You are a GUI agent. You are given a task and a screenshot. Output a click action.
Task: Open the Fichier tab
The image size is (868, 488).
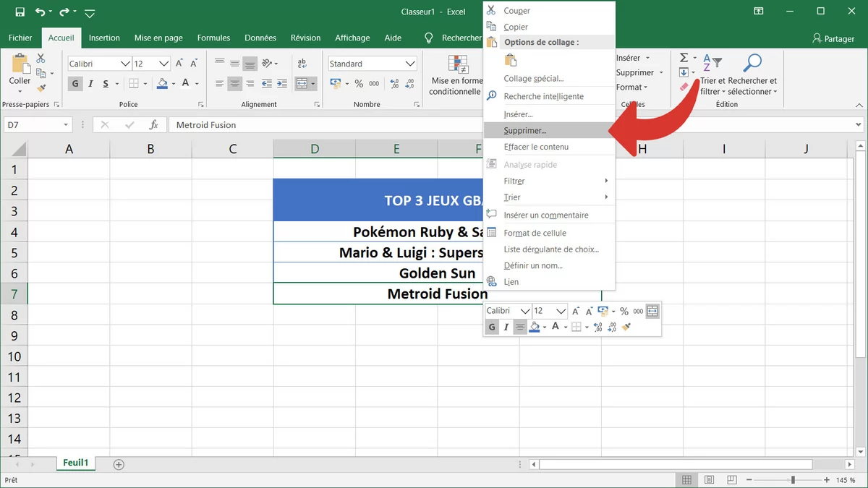tap(20, 38)
